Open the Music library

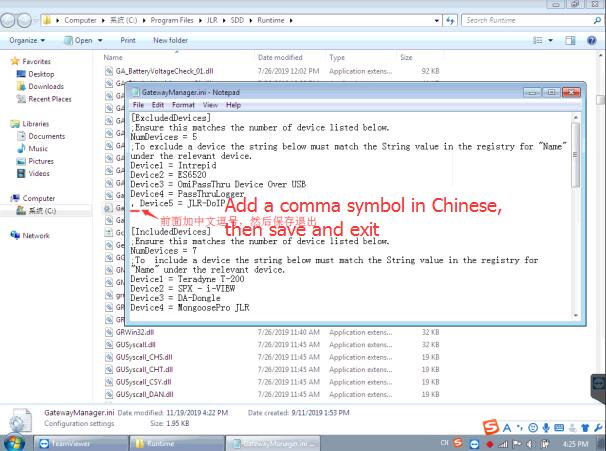[40, 149]
